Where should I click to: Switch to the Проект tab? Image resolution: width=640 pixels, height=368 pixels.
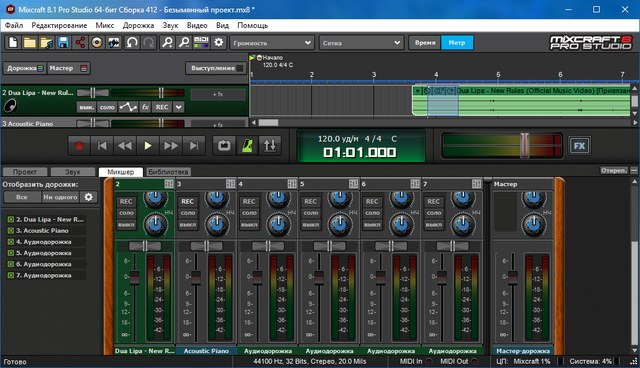[25, 172]
